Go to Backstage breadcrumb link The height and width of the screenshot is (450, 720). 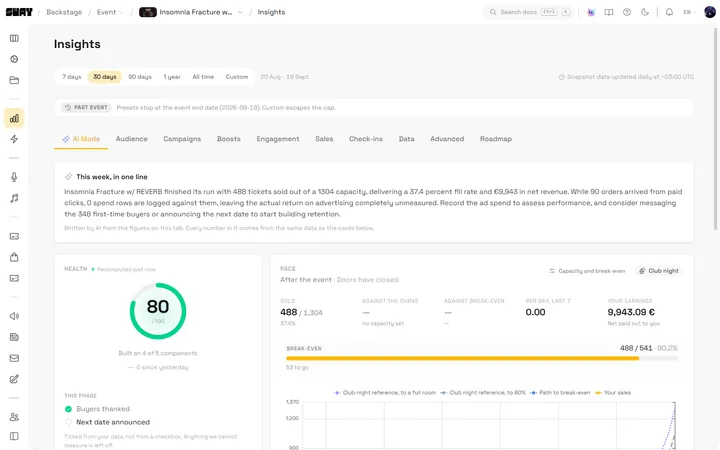coord(64,12)
